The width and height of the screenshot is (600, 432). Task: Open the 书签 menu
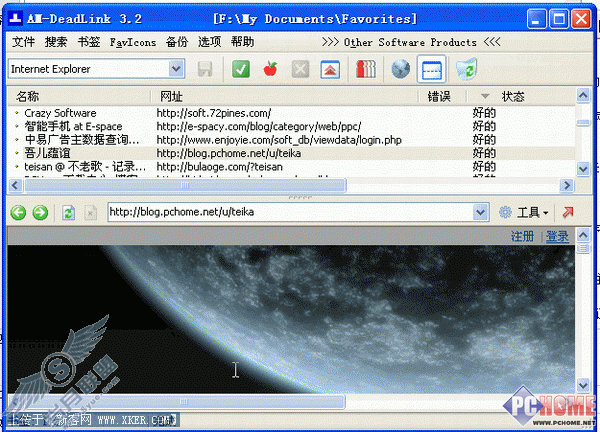[89, 42]
